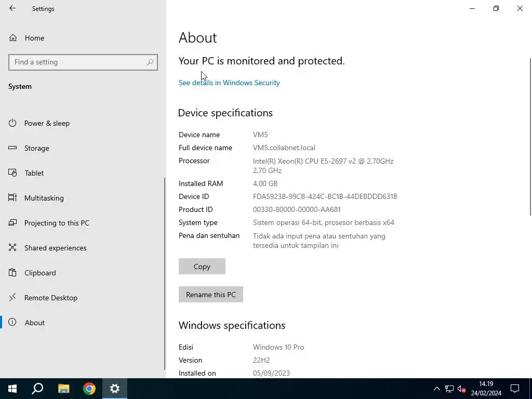The height and width of the screenshot is (399, 532).
Task: Click the Shared experiences icon
Action: coord(12,248)
